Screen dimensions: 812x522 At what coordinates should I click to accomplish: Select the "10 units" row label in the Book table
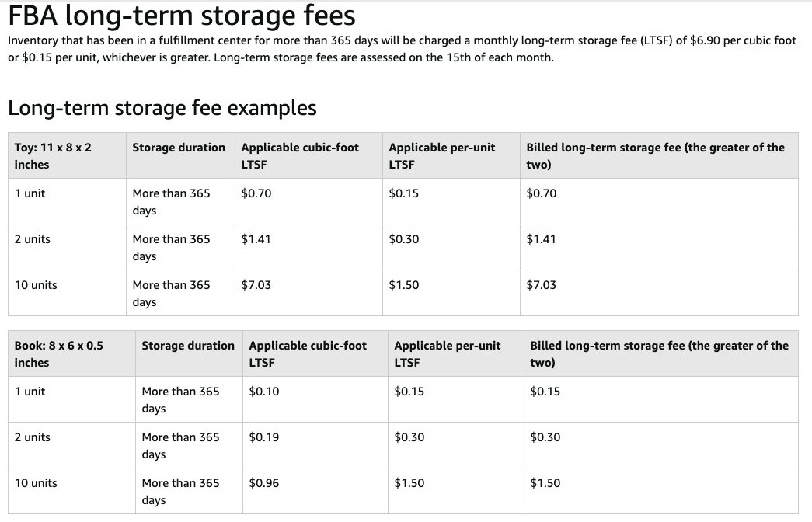36,483
